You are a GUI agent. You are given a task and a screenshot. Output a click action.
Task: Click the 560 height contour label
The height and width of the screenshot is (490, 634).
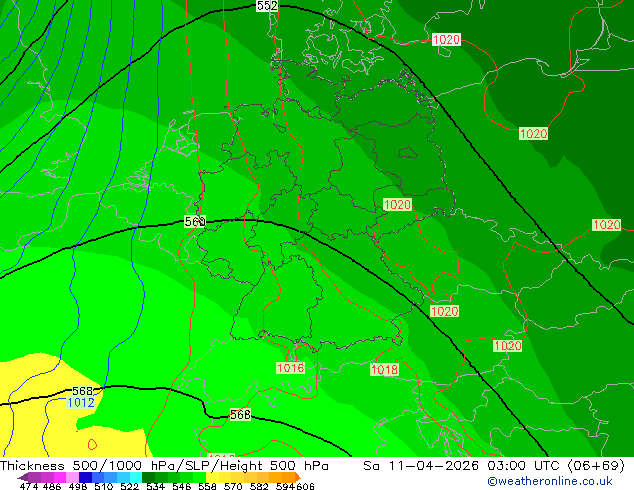click(195, 222)
